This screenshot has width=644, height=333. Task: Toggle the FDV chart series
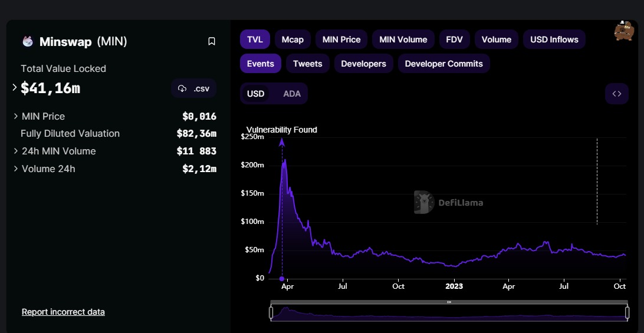coord(454,39)
